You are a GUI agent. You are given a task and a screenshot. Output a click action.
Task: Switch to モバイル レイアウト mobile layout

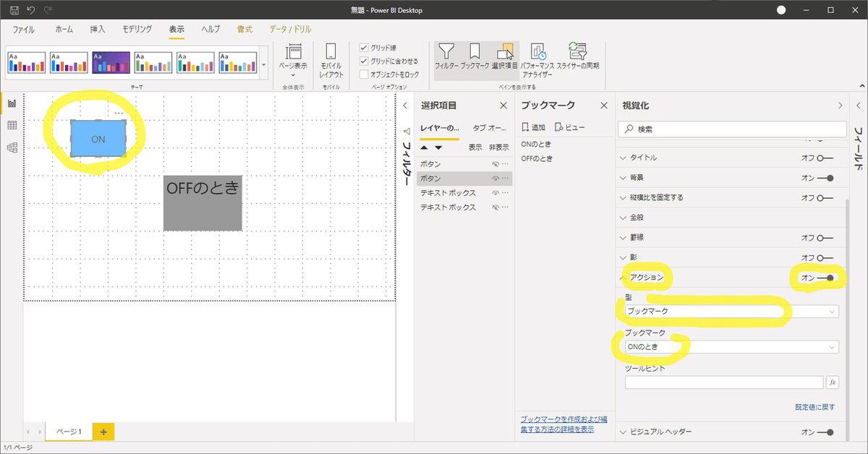click(x=331, y=61)
